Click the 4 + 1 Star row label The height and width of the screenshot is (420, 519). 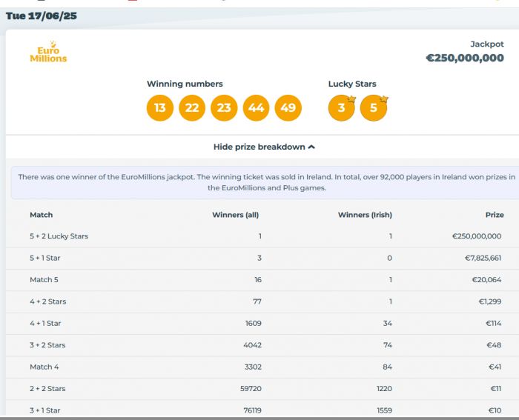point(45,324)
